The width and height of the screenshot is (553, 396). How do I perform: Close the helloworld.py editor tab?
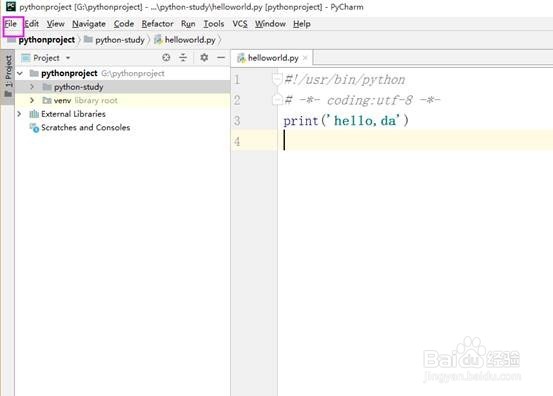305,58
